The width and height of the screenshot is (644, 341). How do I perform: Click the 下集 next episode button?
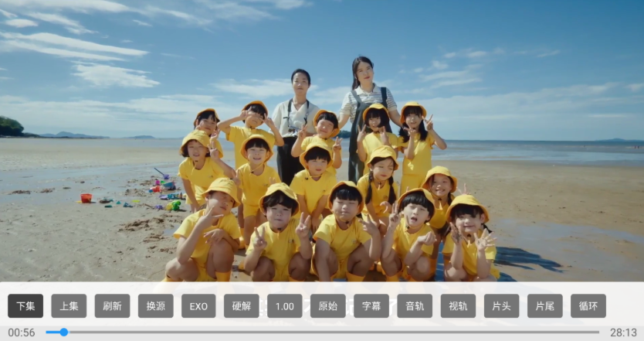[x=25, y=306]
